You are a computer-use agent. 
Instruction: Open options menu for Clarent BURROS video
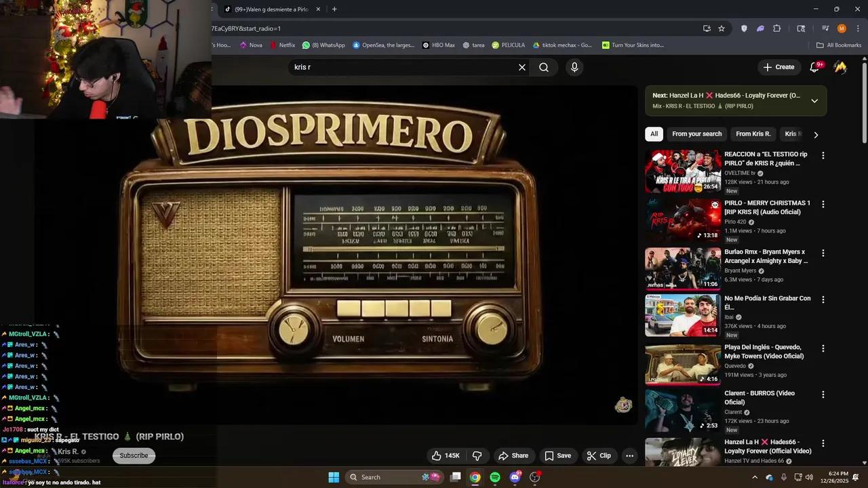click(823, 394)
